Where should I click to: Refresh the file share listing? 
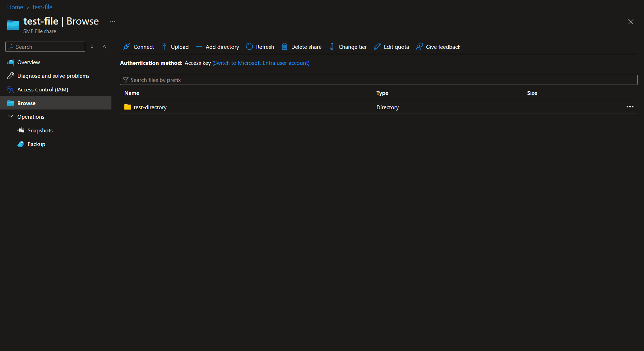(x=249, y=47)
